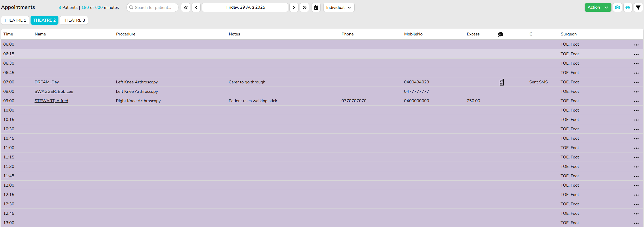Image resolution: width=644 pixels, height=227 pixels.
Task: Toggle the eye visibility button
Action: (628, 8)
